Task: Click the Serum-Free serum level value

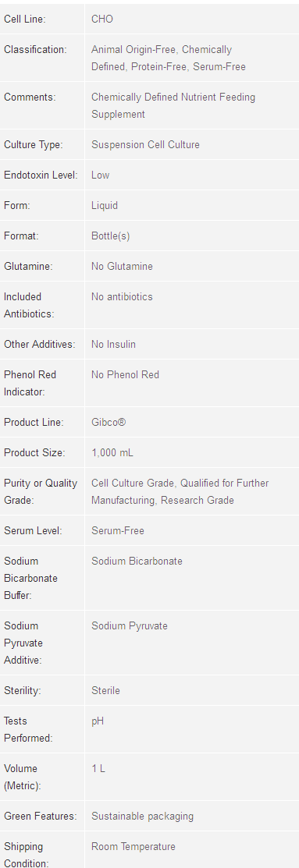Action: point(118,531)
